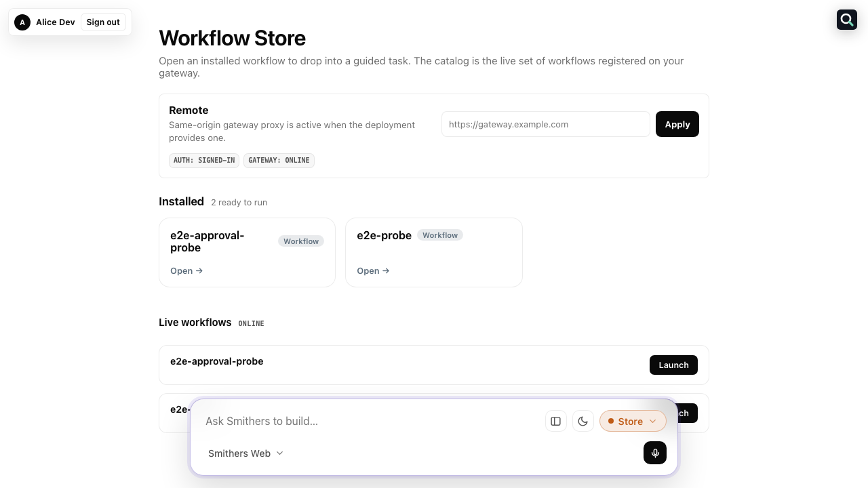
Task: Click the '2 ready to run' count
Action: click(x=239, y=203)
